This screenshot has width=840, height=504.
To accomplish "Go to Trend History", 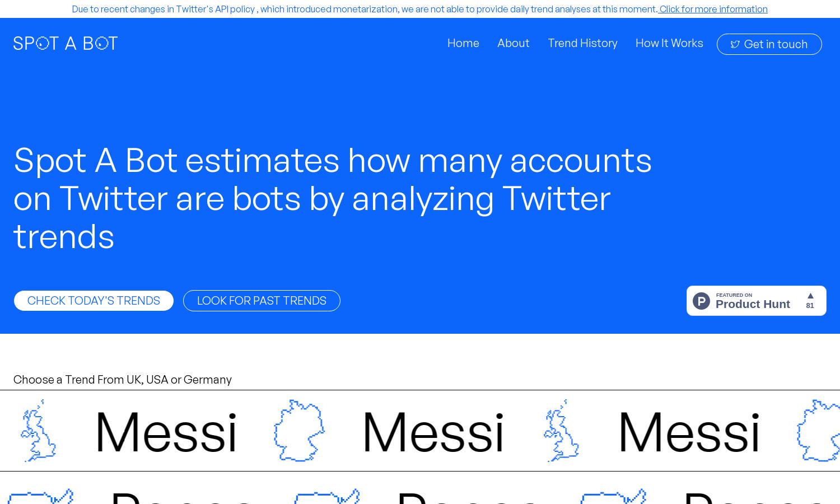I will click(582, 43).
